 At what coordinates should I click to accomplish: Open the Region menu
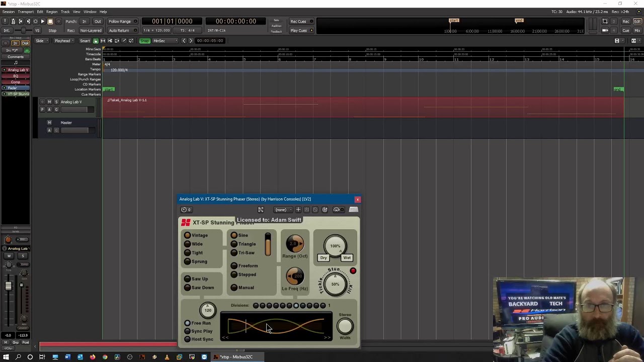(52, 12)
